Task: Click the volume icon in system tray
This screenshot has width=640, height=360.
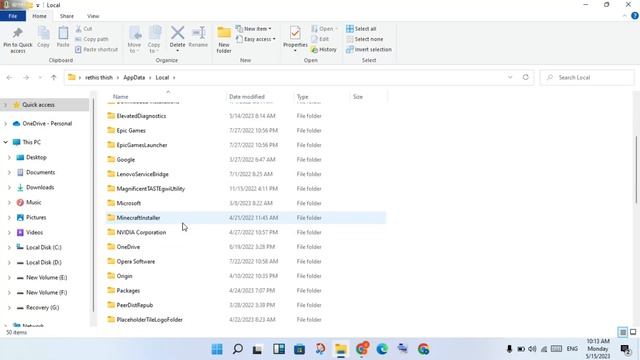Action: click(532, 349)
